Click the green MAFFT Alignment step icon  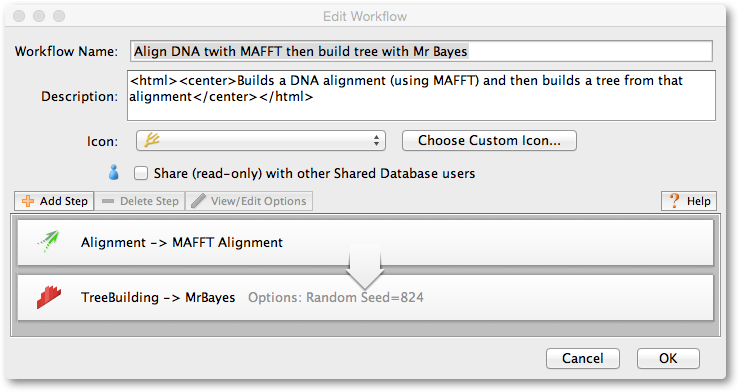coord(49,242)
